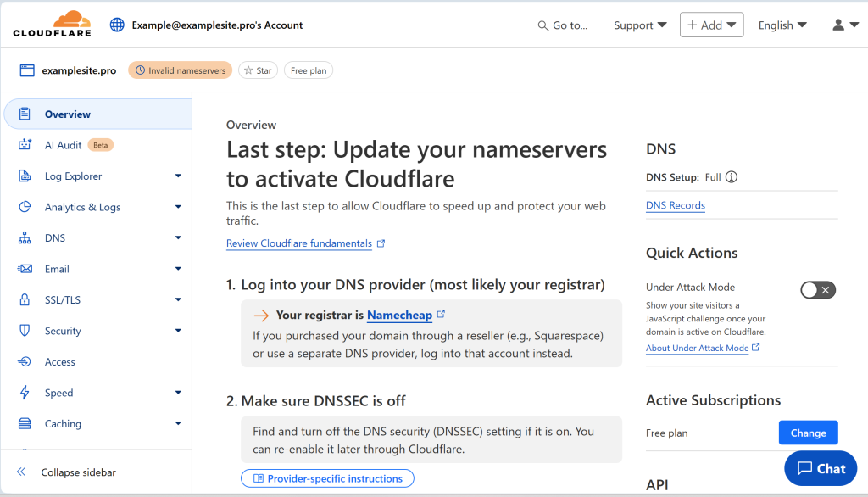Click the Invalid nameservers status badge
Screen dimensions: 868x497
181,70
